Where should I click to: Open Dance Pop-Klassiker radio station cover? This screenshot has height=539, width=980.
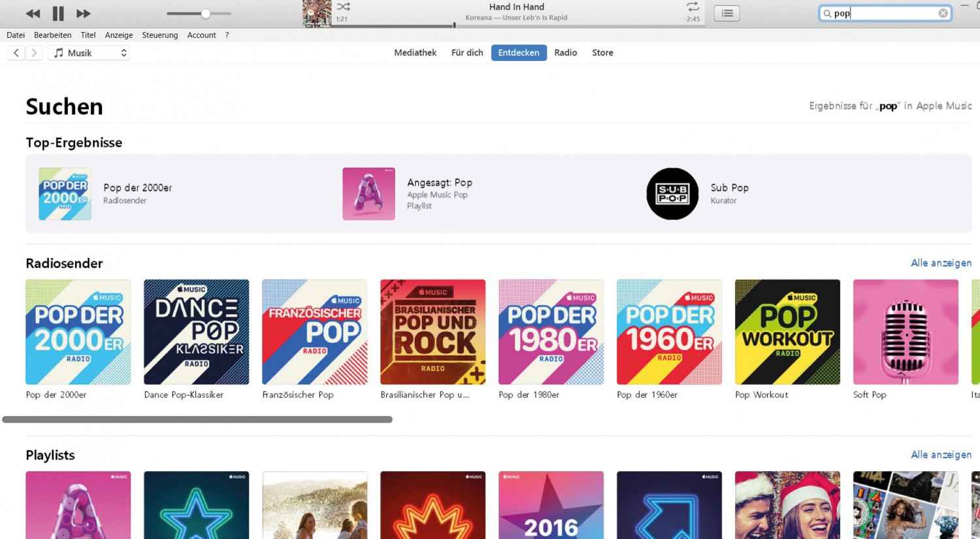click(x=197, y=332)
